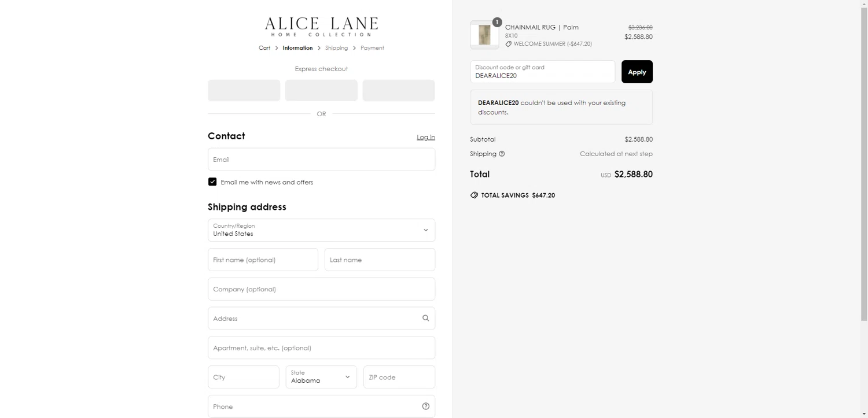This screenshot has width=868, height=418.
Task: Click the ZIP code field
Action: tap(399, 377)
